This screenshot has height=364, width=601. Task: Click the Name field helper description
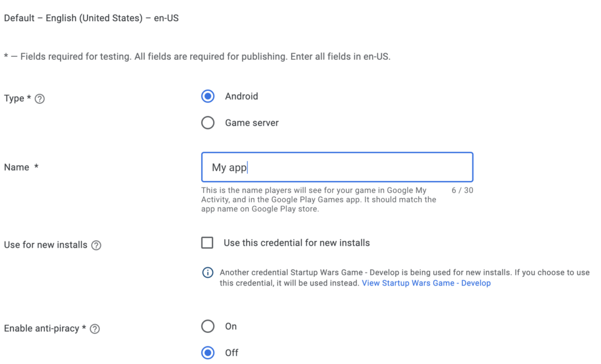click(319, 199)
